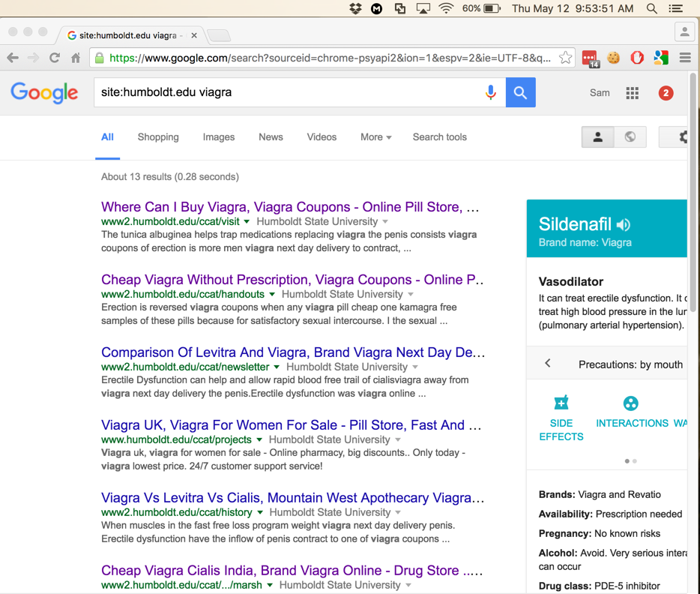This screenshot has width=700, height=594.
Task: Open 'Where Can I Buy Viagra' result
Action: click(x=290, y=207)
